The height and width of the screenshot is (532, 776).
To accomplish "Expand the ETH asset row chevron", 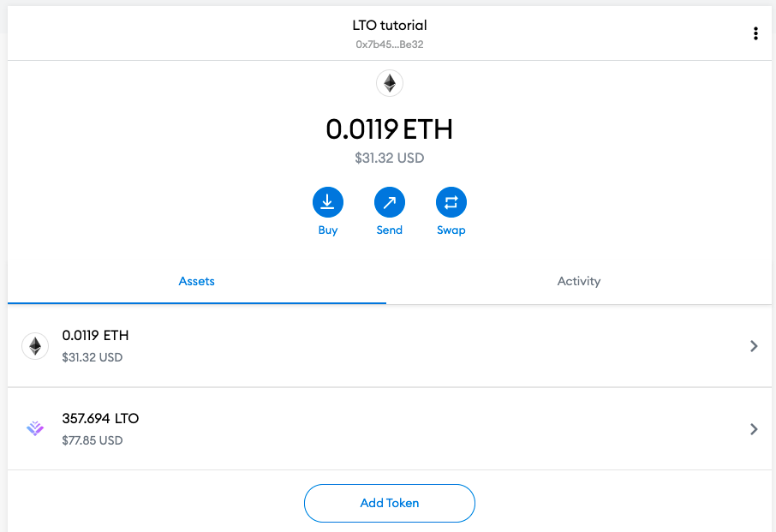I will point(754,346).
